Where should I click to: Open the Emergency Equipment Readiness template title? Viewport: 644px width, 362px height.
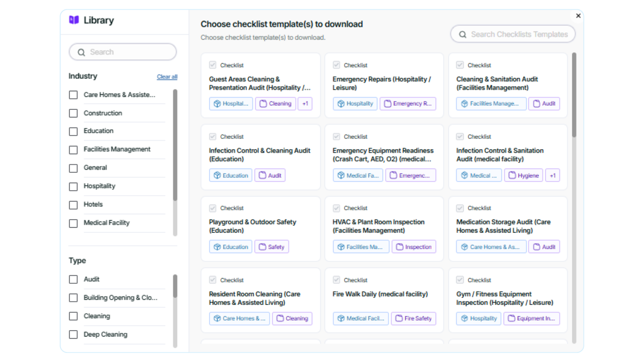point(383,155)
